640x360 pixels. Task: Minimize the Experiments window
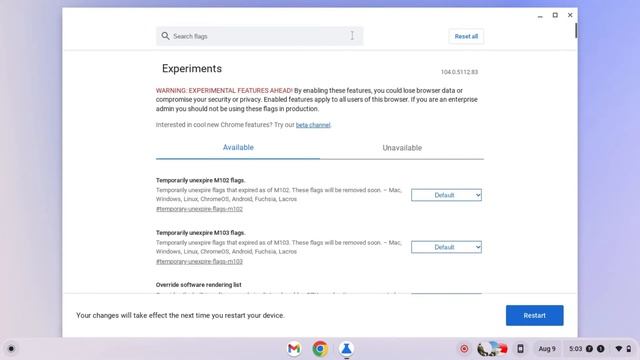point(540,16)
